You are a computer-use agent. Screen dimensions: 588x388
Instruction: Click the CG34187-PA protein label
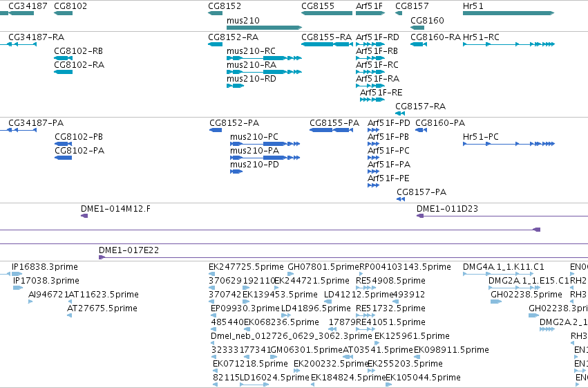(36, 123)
